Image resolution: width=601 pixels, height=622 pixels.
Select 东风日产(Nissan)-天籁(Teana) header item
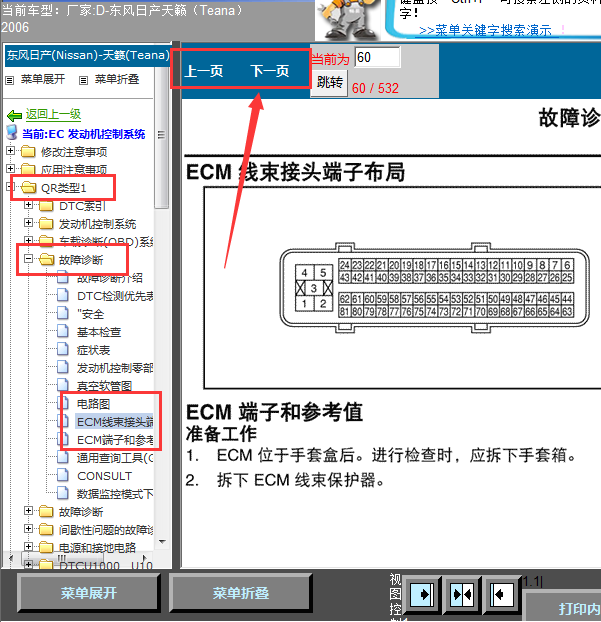tap(88, 55)
